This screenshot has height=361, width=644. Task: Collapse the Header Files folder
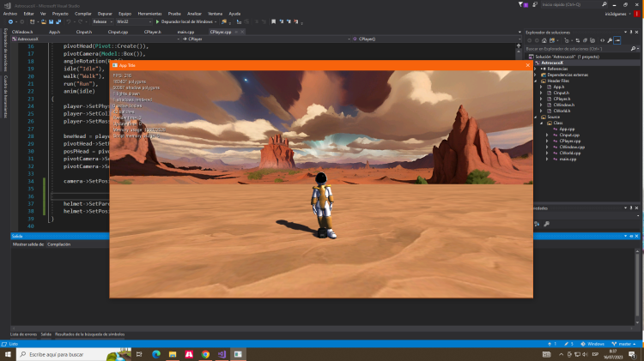(x=536, y=81)
